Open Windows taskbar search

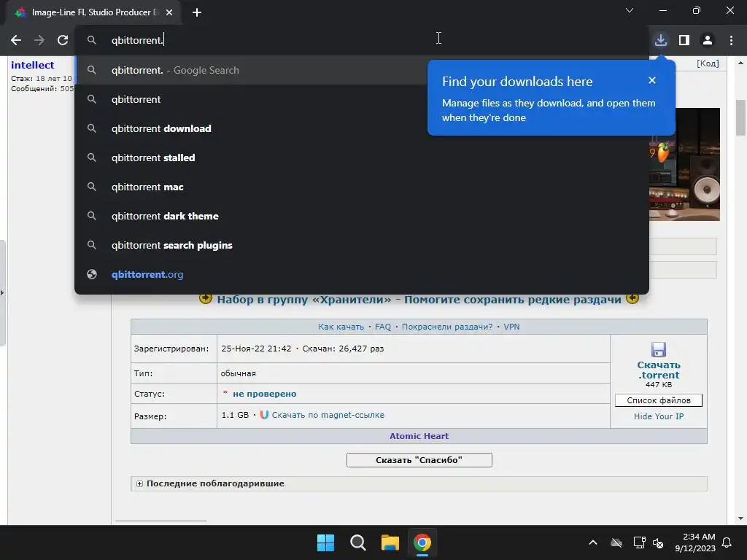click(357, 542)
